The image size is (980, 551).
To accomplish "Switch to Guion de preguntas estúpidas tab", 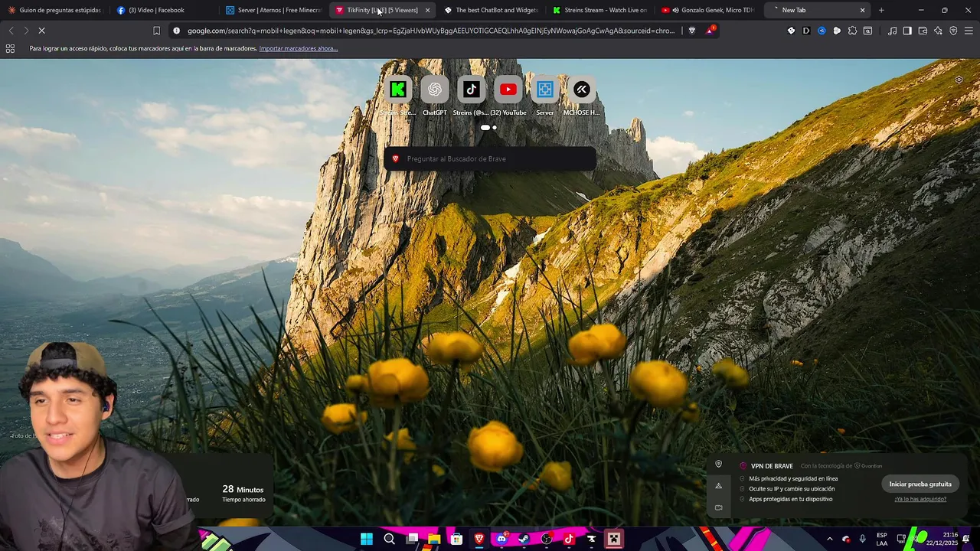I will pos(55,10).
